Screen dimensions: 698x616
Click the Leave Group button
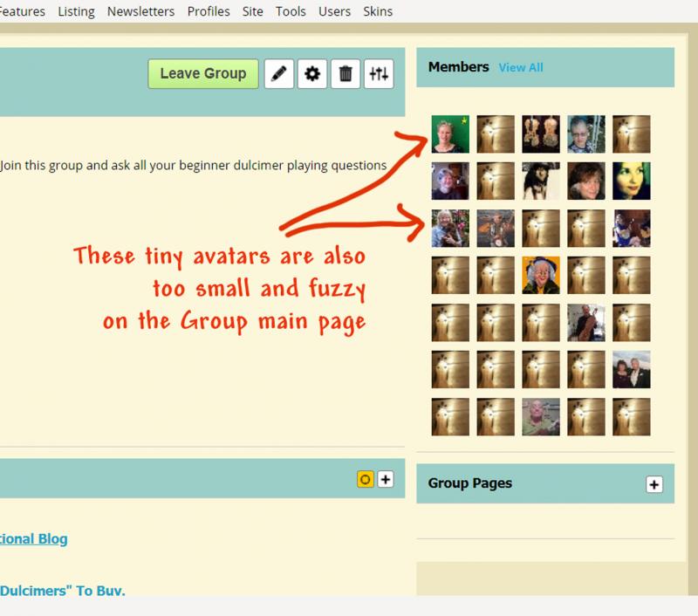203,73
